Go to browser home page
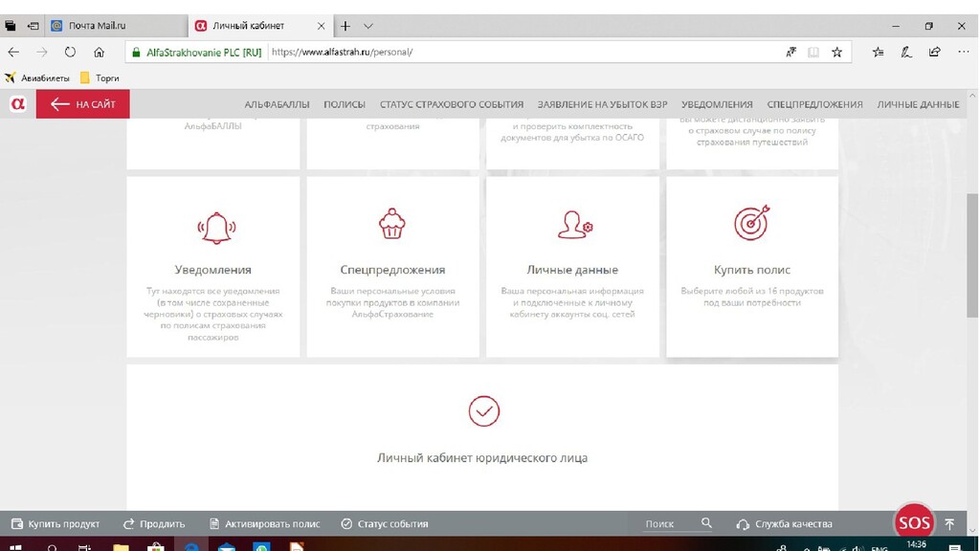The image size is (980, 551). 99,53
